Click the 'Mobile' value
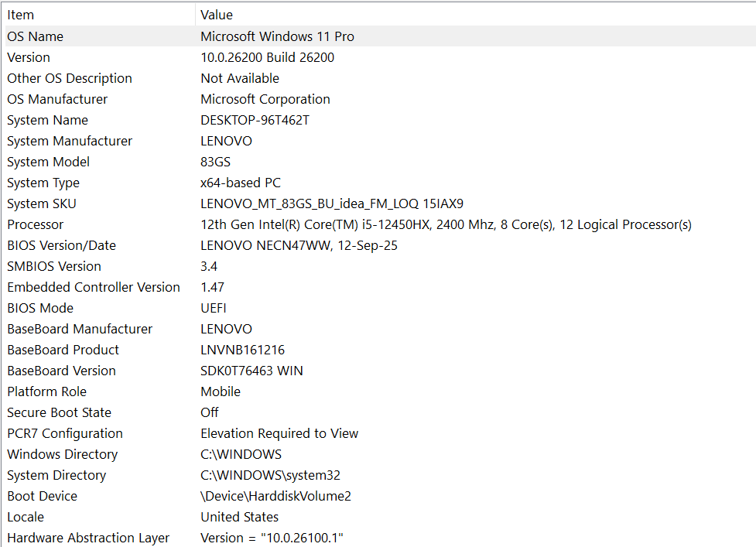 tap(221, 391)
